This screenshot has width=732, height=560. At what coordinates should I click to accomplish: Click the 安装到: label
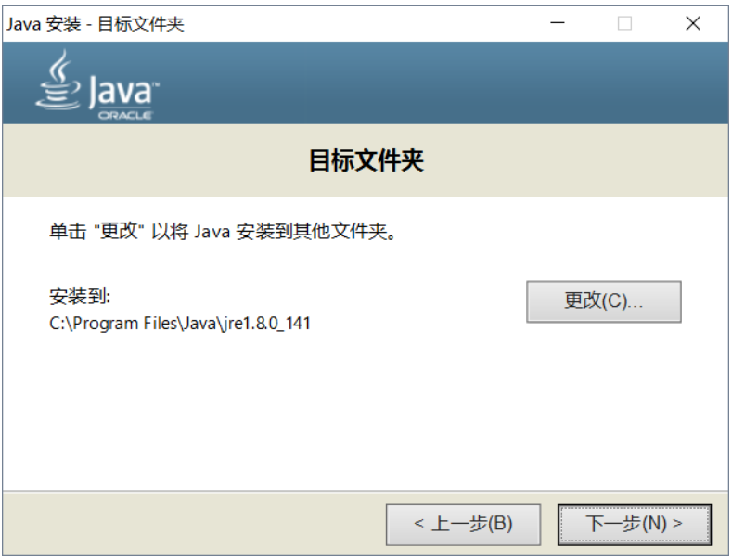coord(80,298)
